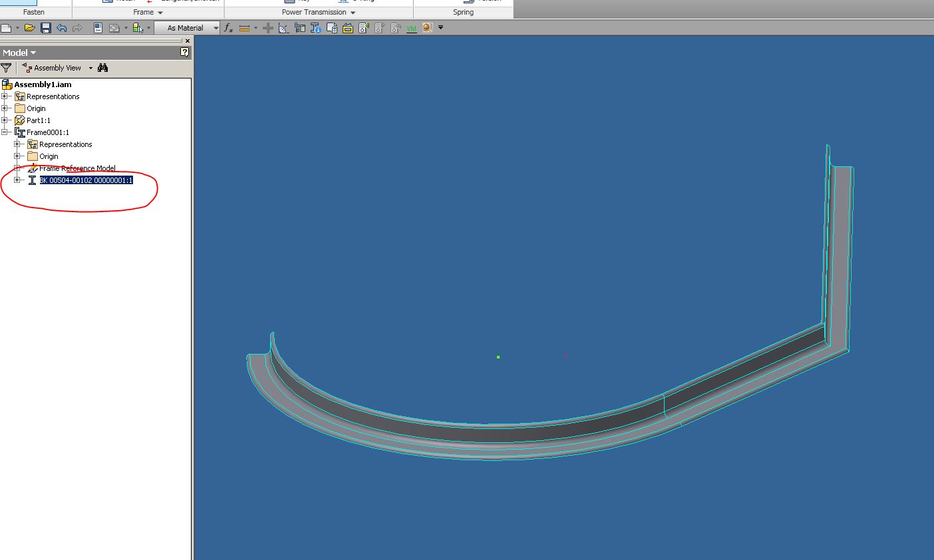
Task: Collapse the Frame0001:1 tree node
Action: click(x=5, y=132)
